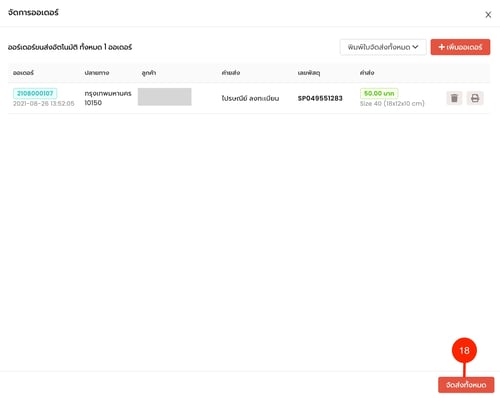
Task: Add a new order with เพิ่มออเดอร์
Action: tap(460, 47)
